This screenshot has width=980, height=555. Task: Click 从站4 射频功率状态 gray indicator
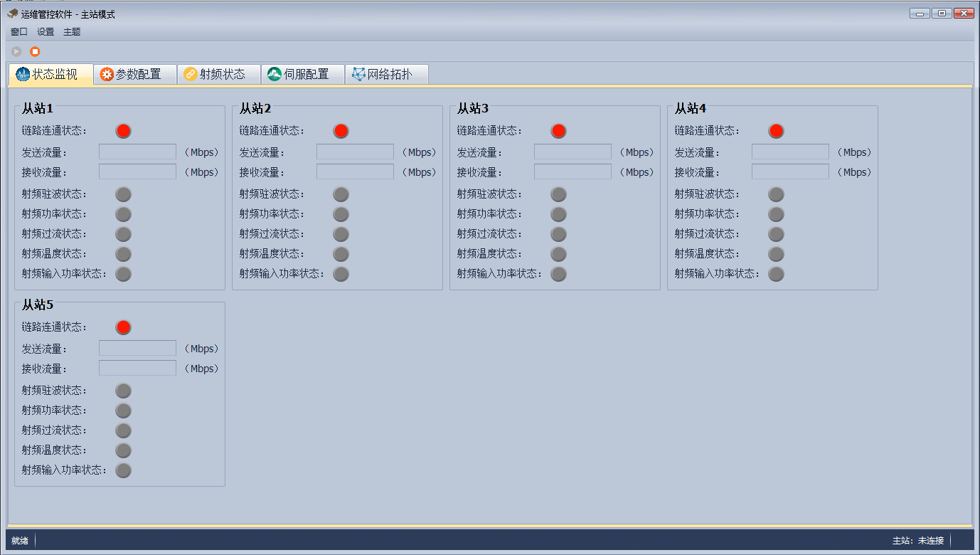click(x=777, y=214)
